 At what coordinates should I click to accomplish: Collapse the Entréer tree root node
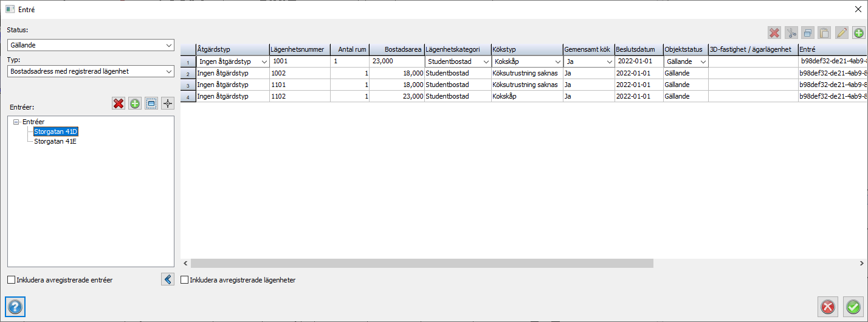point(16,122)
